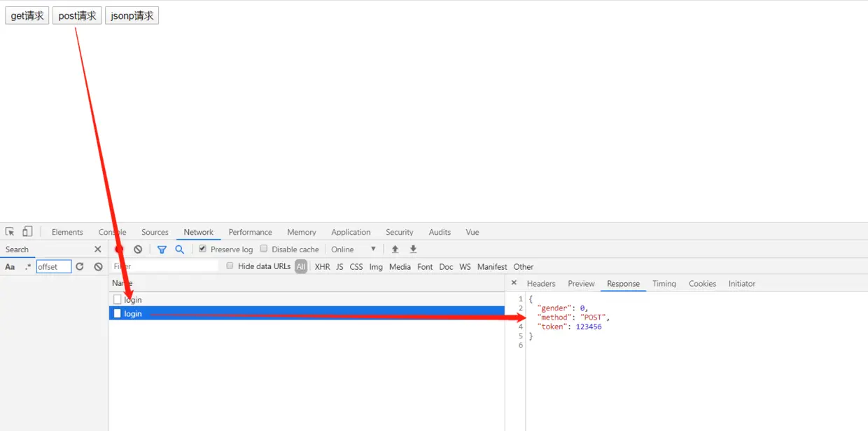The width and height of the screenshot is (868, 431).
Task: Filter requests by WS
Action: pos(465,267)
